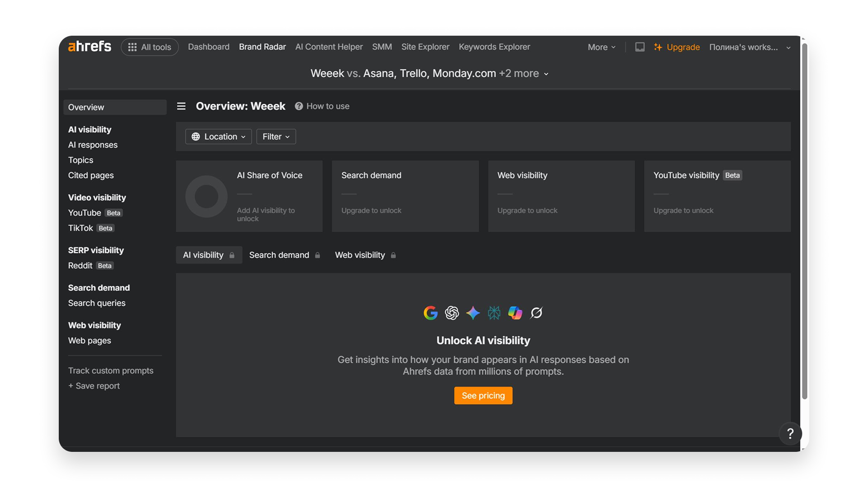Click the How to use question icon
Screen dimensions: 868x488
click(x=299, y=106)
